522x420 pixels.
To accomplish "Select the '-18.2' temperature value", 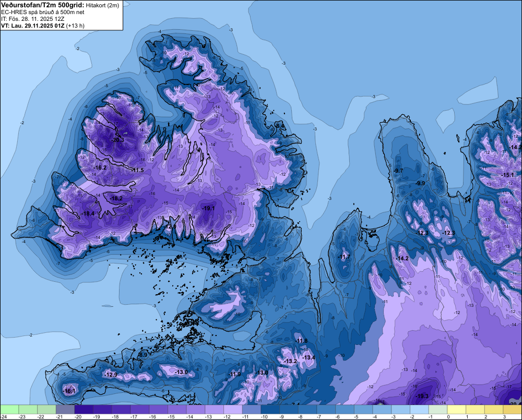I will (116, 198).
